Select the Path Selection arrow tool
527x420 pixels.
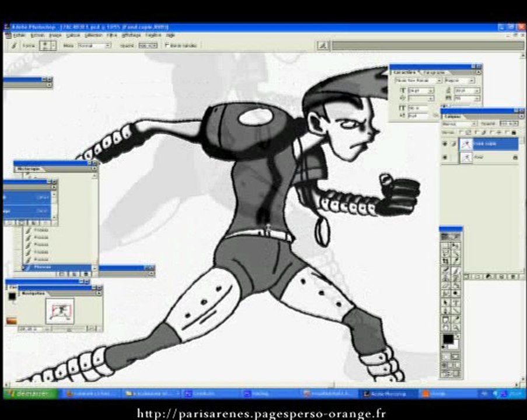coord(446,303)
